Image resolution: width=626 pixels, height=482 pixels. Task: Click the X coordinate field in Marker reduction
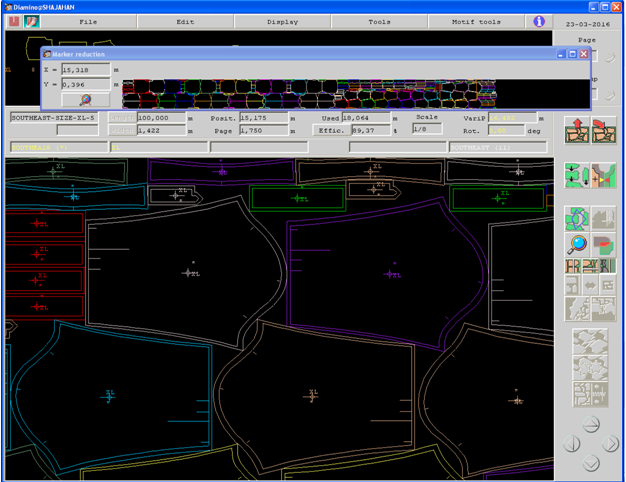pyautogui.click(x=86, y=70)
